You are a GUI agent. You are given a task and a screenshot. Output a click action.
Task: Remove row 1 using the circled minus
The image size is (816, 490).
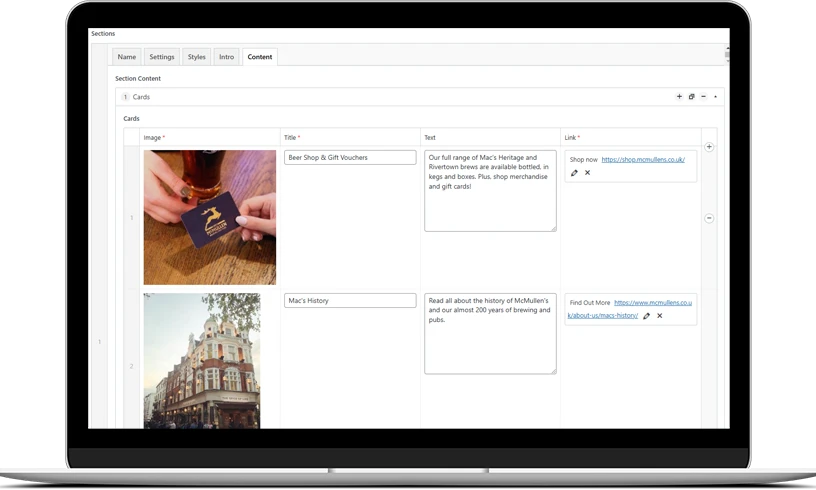coord(709,218)
